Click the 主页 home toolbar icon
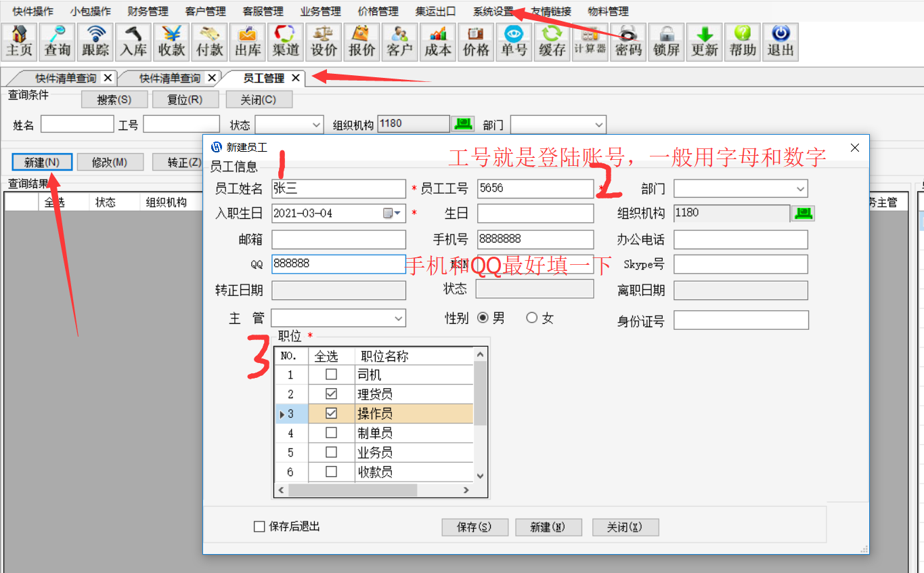The height and width of the screenshot is (573, 924). pos(20,42)
